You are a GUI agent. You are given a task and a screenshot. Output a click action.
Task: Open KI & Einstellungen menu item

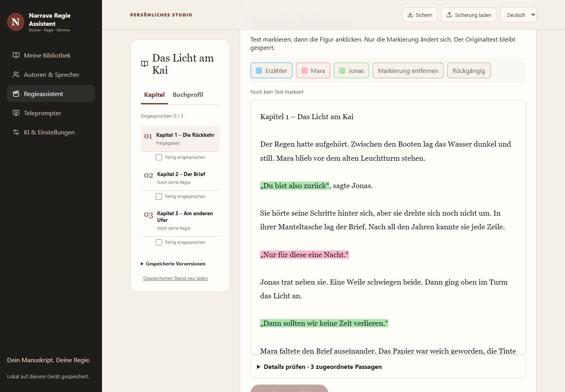click(x=51, y=132)
